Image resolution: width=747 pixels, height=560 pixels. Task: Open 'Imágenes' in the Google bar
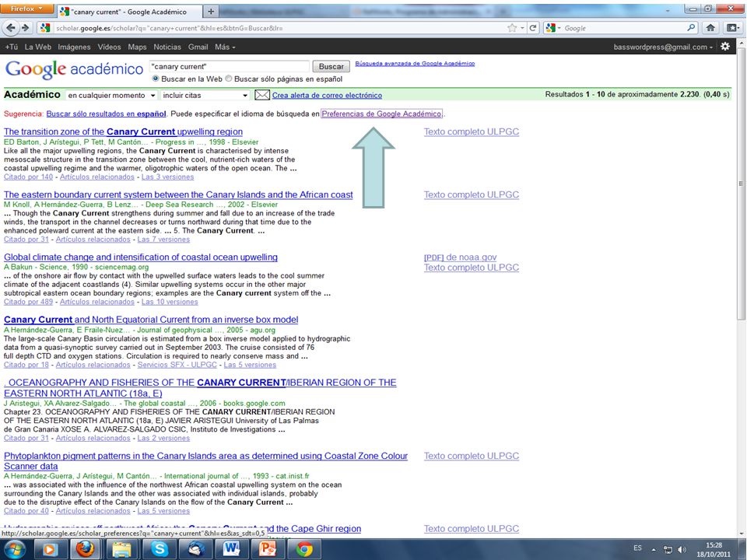pos(74,47)
